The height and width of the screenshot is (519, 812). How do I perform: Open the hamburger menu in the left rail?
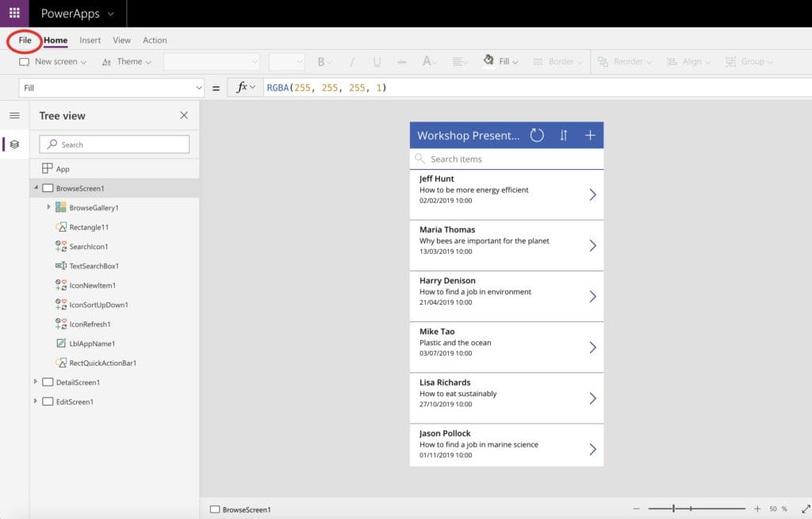click(14, 115)
